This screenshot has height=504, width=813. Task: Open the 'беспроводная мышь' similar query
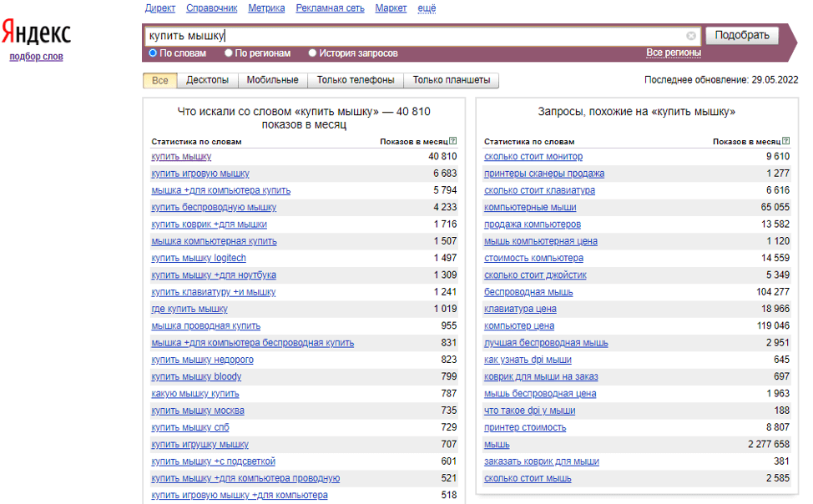(x=528, y=292)
